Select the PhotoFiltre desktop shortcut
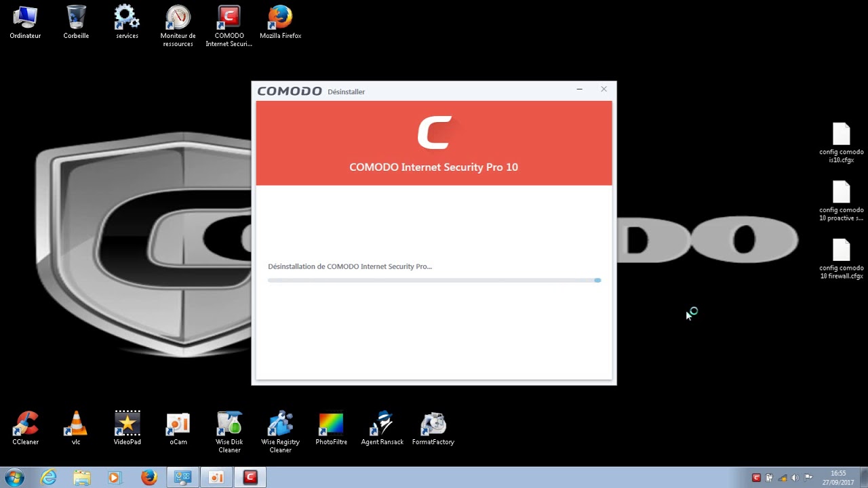The height and width of the screenshot is (488, 868). click(x=331, y=428)
